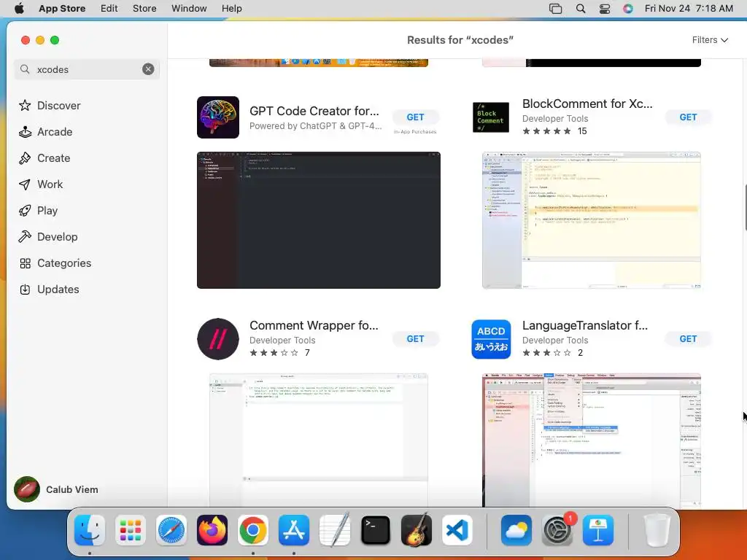Open System Settings from the Dock
This screenshot has width=747, height=560.
[557, 530]
